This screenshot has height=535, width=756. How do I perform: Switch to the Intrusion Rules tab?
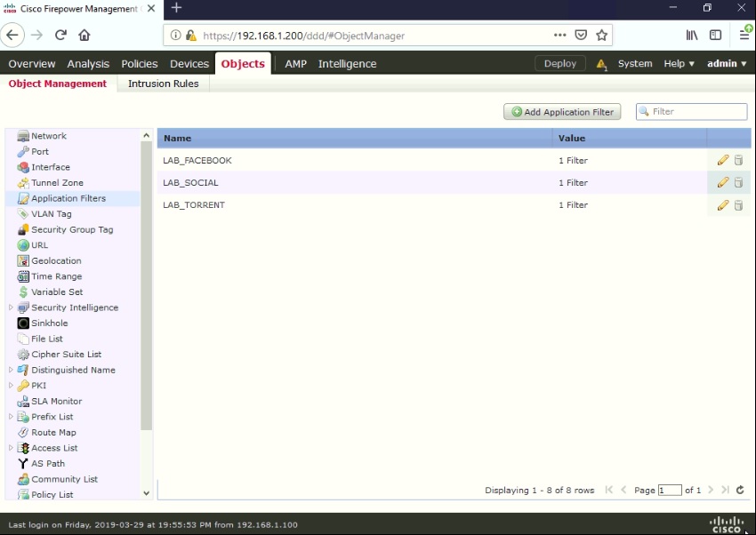pyautogui.click(x=164, y=84)
